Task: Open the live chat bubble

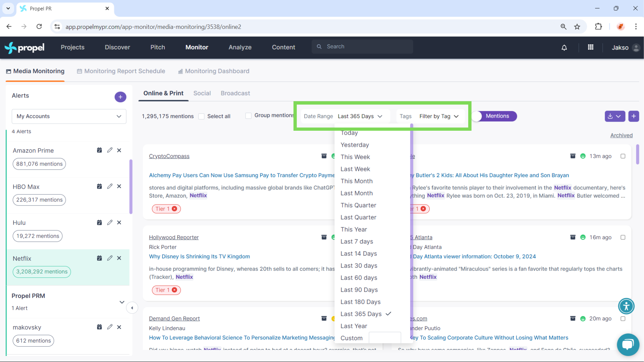Action: point(628,345)
